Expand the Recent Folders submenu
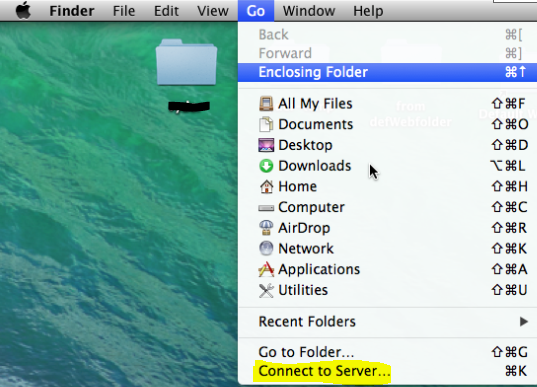This screenshot has height=387, width=537. 387,322
